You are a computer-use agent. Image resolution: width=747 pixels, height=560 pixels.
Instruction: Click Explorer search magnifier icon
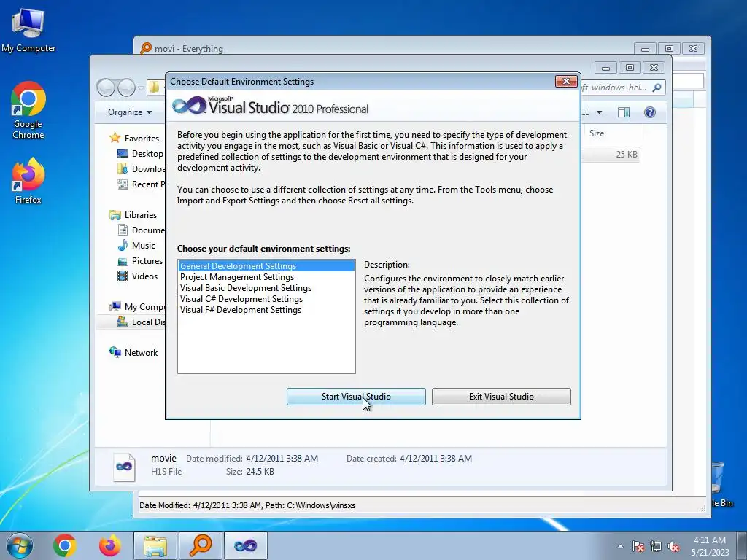(657, 87)
